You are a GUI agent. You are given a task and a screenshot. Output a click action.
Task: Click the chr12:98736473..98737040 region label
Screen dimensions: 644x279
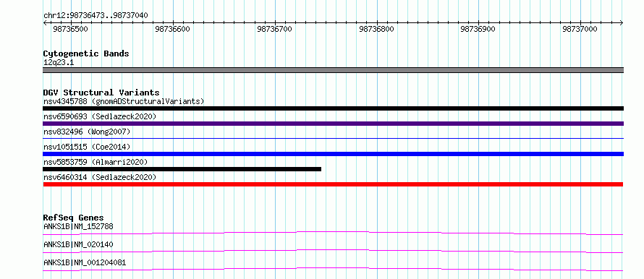tap(96, 16)
